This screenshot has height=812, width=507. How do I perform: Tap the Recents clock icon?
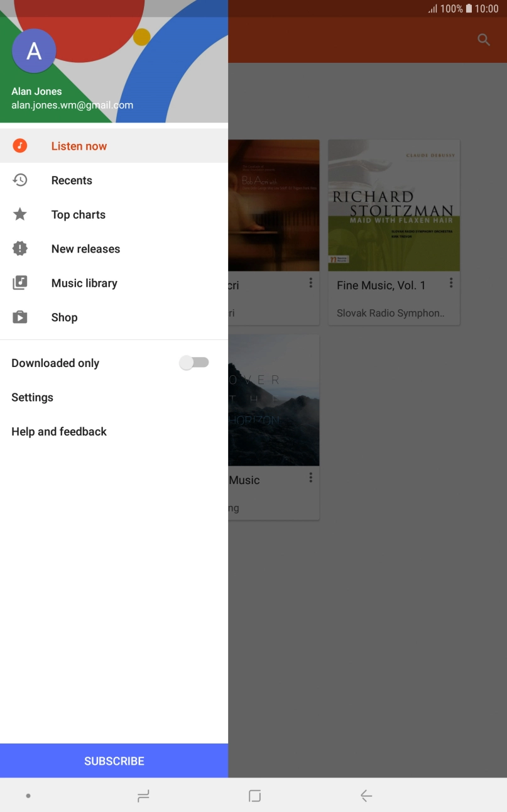click(x=20, y=180)
